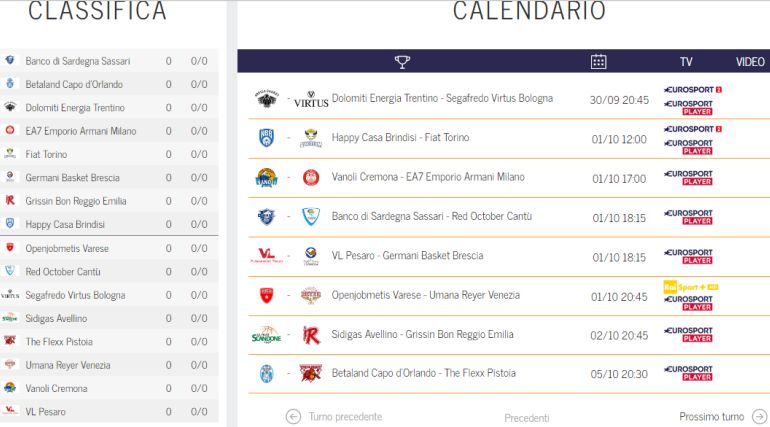The width and height of the screenshot is (770, 427).
Task: Open Turno precedente link
Action: coord(345,416)
